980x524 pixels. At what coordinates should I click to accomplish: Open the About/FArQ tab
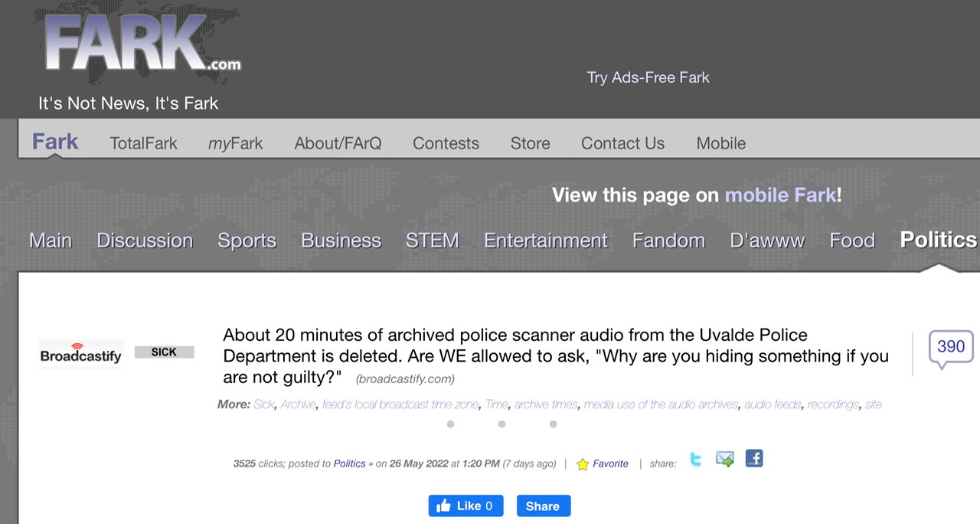338,143
